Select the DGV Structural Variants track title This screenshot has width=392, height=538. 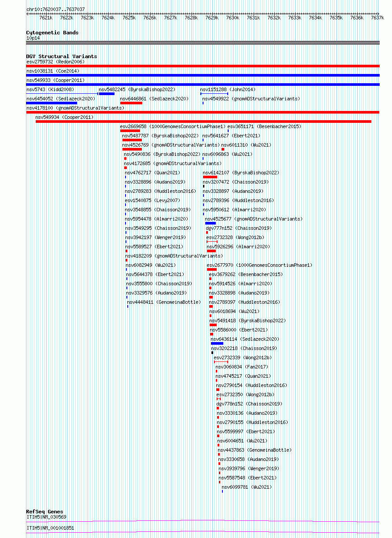62,56
